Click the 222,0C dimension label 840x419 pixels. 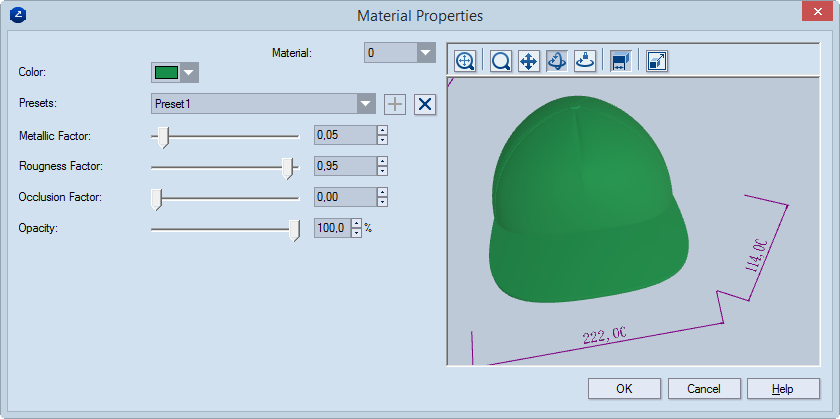pyautogui.click(x=604, y=335)
